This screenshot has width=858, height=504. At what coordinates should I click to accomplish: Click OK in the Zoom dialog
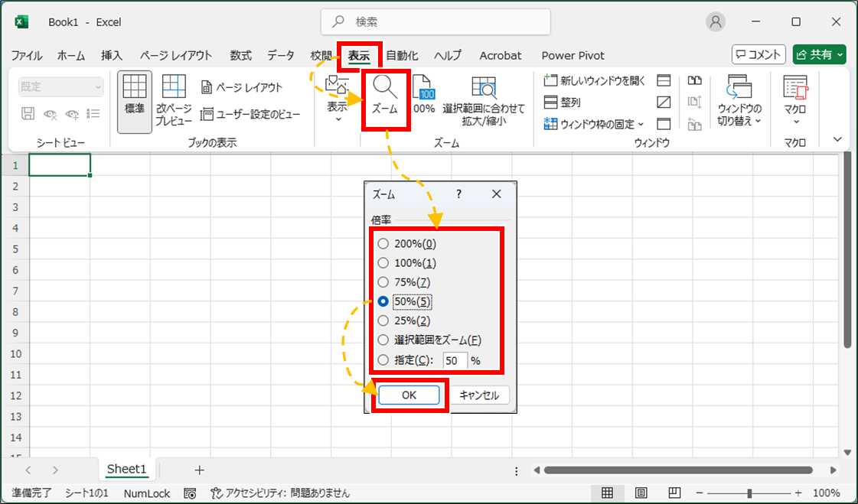pos(409,395)
